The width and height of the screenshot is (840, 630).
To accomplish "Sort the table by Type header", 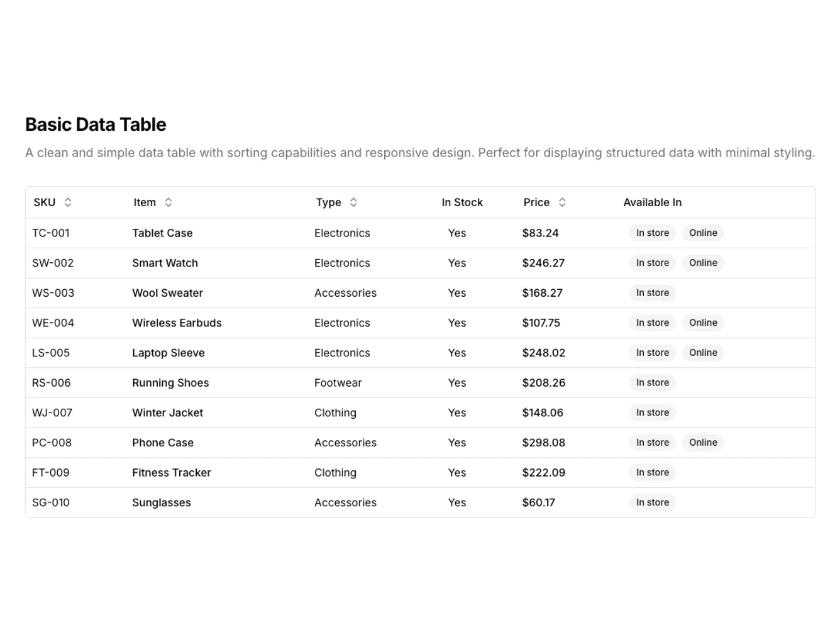I will point(327,202).
